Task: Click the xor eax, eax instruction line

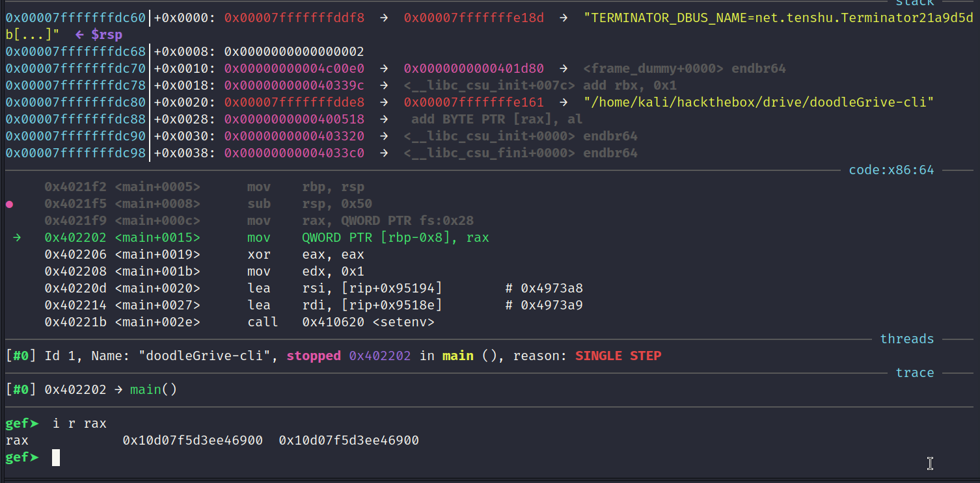Action: click(204, 255)
